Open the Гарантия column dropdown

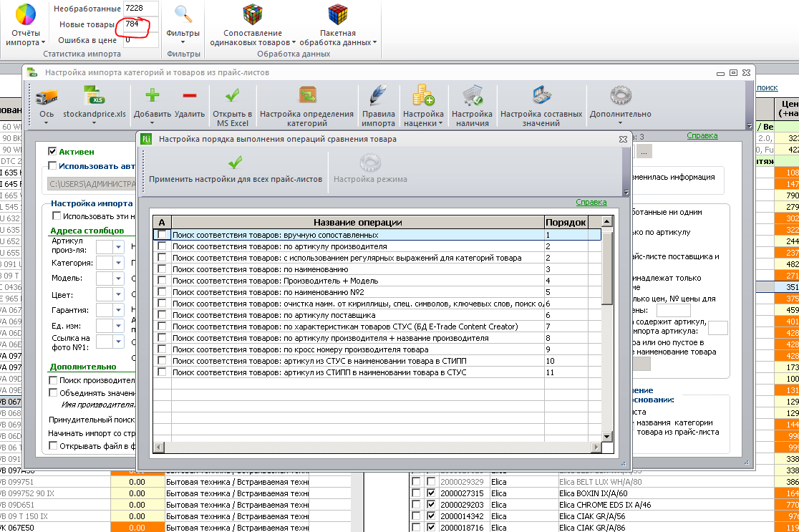118,310
